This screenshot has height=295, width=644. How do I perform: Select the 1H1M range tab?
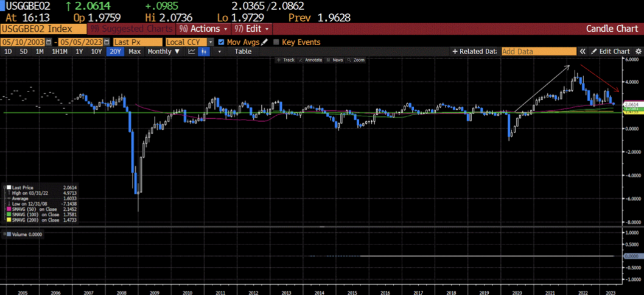point(59,51)
